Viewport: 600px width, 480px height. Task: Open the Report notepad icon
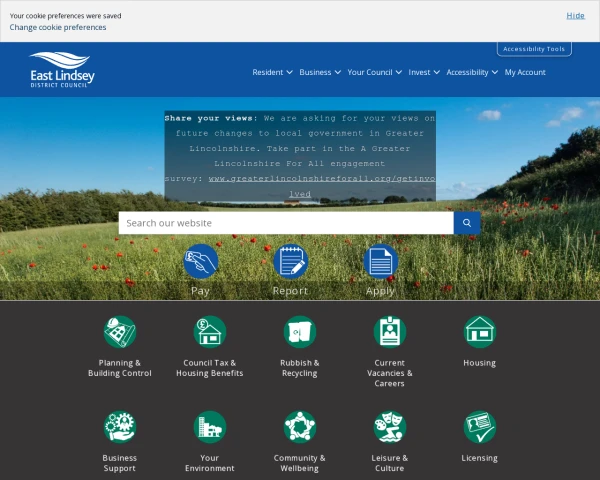click(291, 262)
